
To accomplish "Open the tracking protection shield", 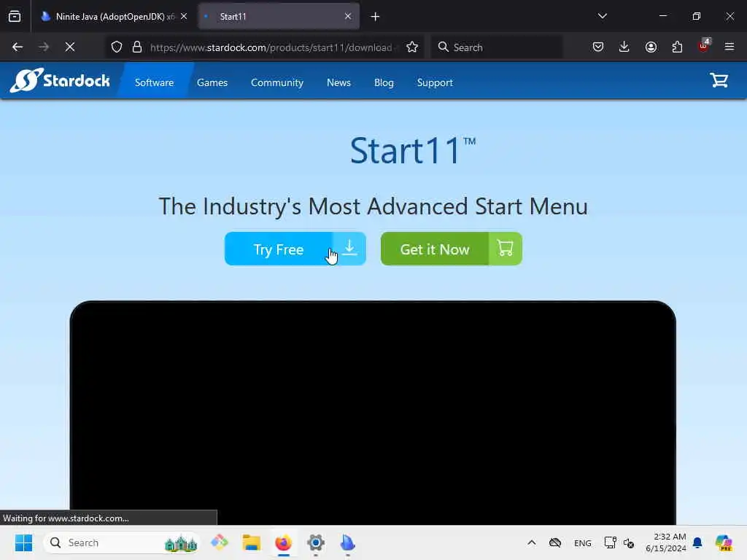I will coord(117,47).
